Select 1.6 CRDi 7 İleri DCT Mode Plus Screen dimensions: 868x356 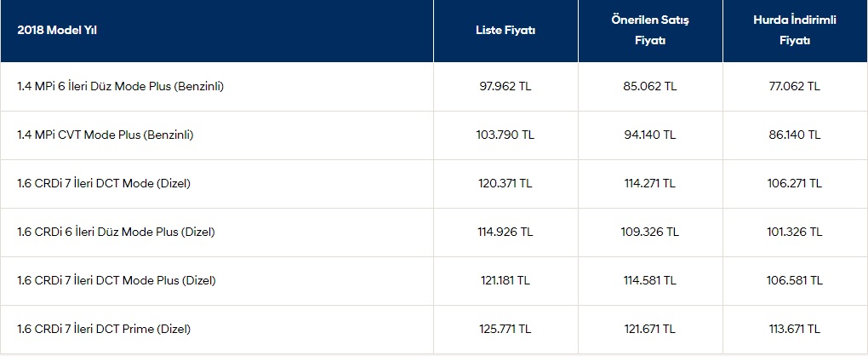click(x=117, y=281)
